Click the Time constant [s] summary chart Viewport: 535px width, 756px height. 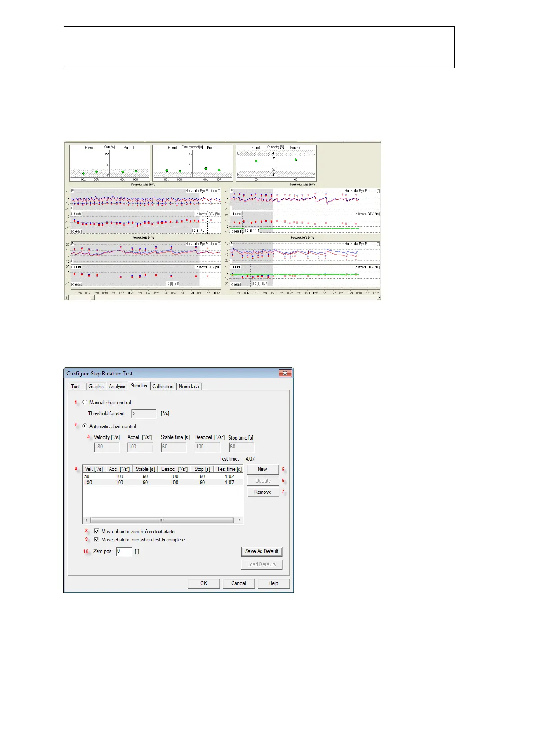coord(193,163)
